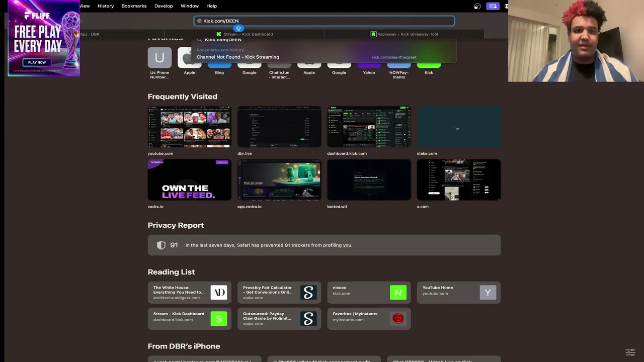
Task: Open the Privacy Report trackers summary
Action: coord(324,245)
